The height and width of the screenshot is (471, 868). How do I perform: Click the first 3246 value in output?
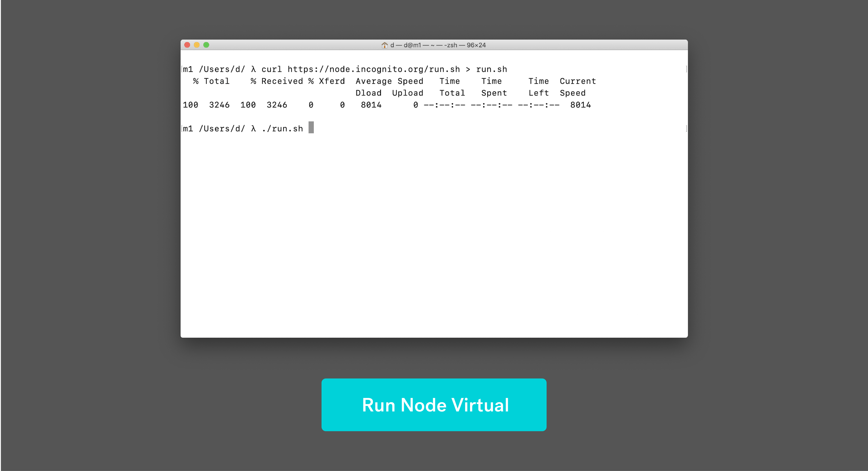[219, 105]
